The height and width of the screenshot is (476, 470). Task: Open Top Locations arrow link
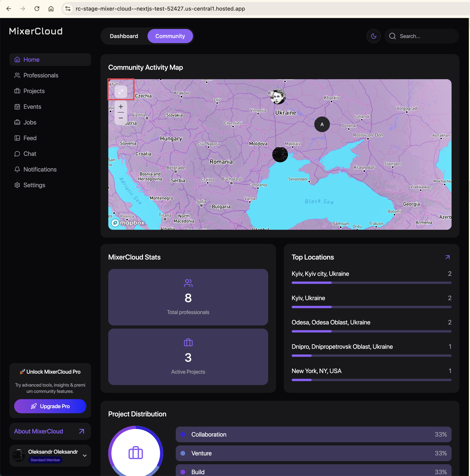[x=448, y=257]
